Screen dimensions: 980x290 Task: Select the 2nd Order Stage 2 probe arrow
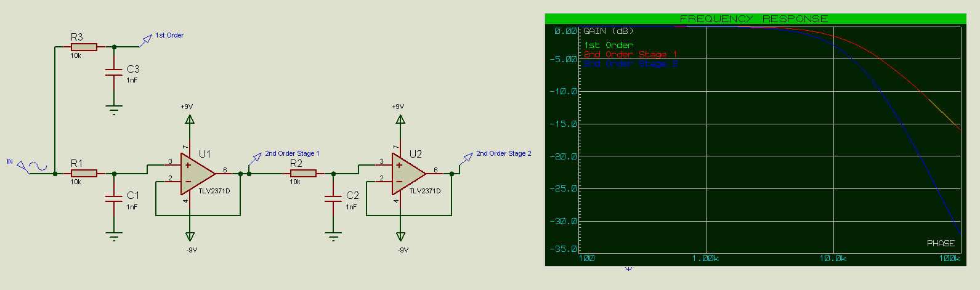[466, 159]
